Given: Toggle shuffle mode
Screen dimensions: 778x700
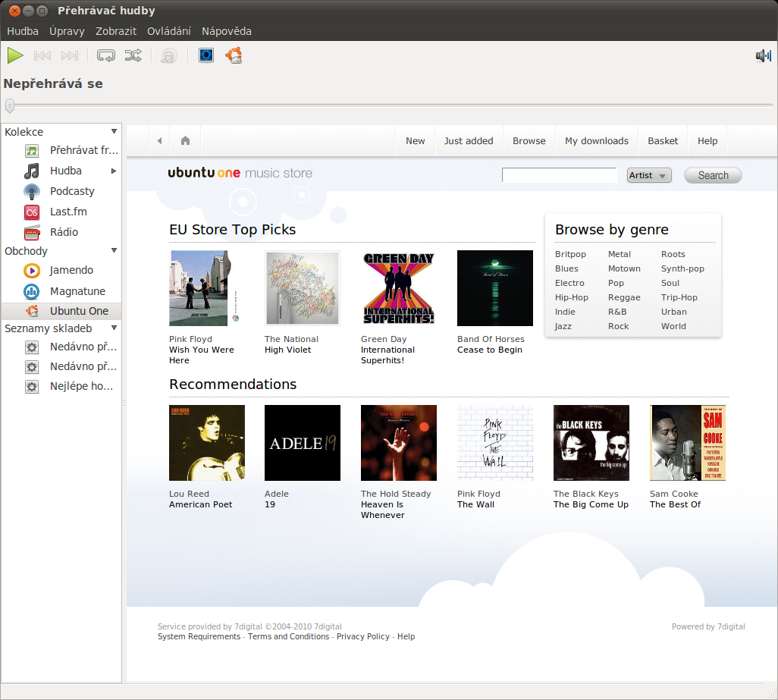Looking at the screenshot, I should [133, 55].
